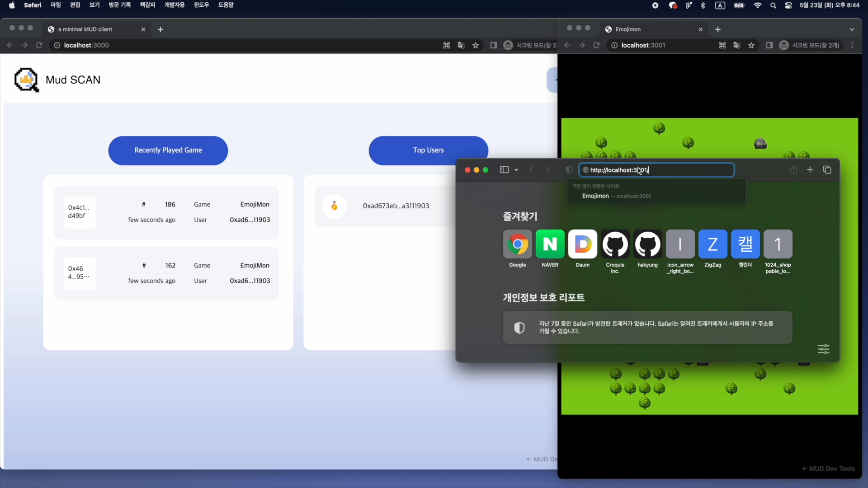
Task: Reload the localhost:3000 page
Action: [39, 45]
